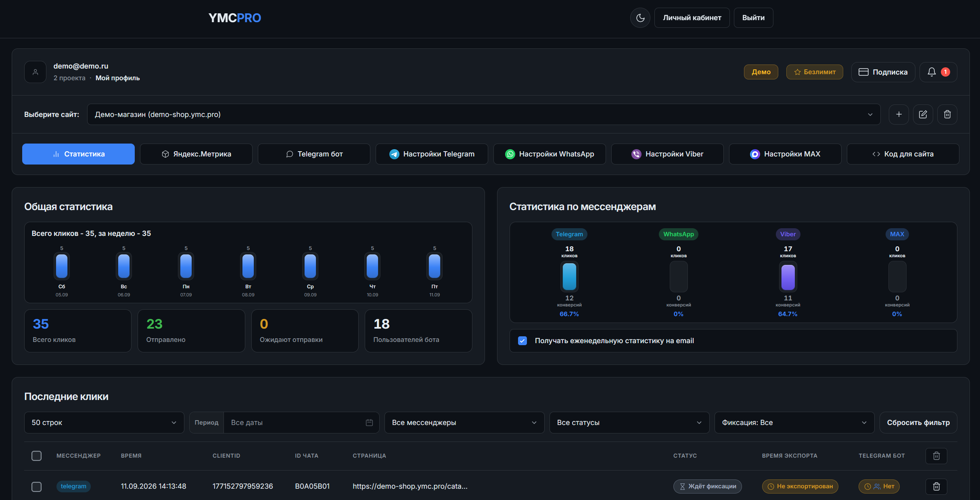Switch to Яндекс.Метрика tab
The width and height of the screenshot is (980, 500).
(196, 154)
